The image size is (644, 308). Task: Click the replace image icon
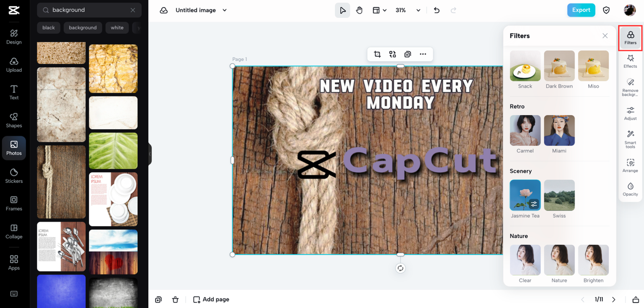[392, 54]
